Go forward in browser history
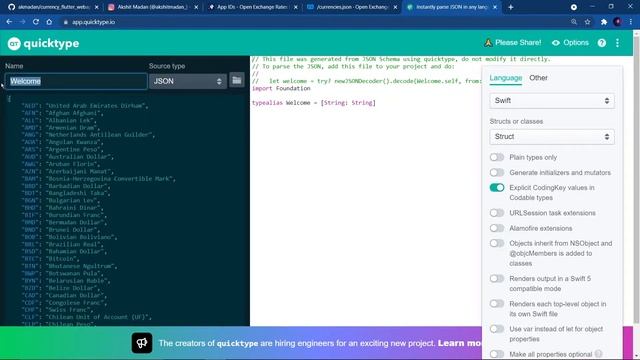The image size is (640, 360). tap(22, 22)
